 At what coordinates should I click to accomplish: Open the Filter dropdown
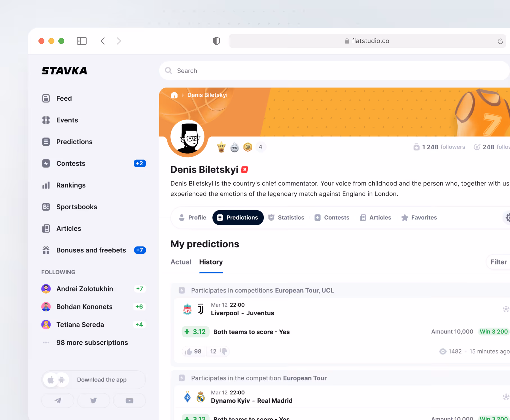pos(498,262)
